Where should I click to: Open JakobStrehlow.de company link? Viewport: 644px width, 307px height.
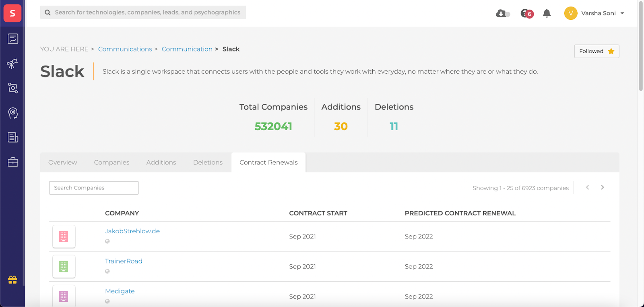pos(132,231)
